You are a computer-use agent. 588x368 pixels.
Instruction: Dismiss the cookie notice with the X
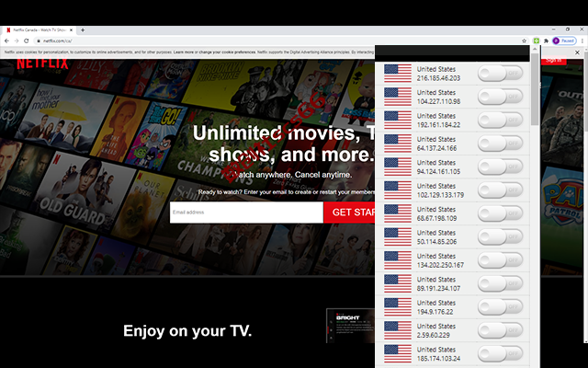(x=578, y=52)
